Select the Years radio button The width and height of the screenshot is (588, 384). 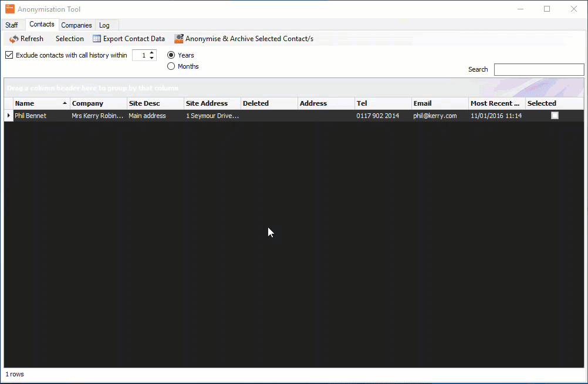171,55
